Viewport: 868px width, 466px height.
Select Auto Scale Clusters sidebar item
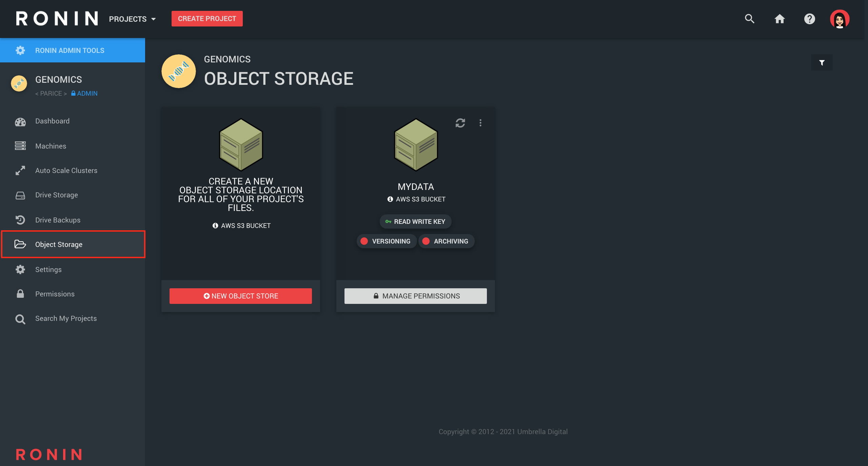(x=66, y=171)
